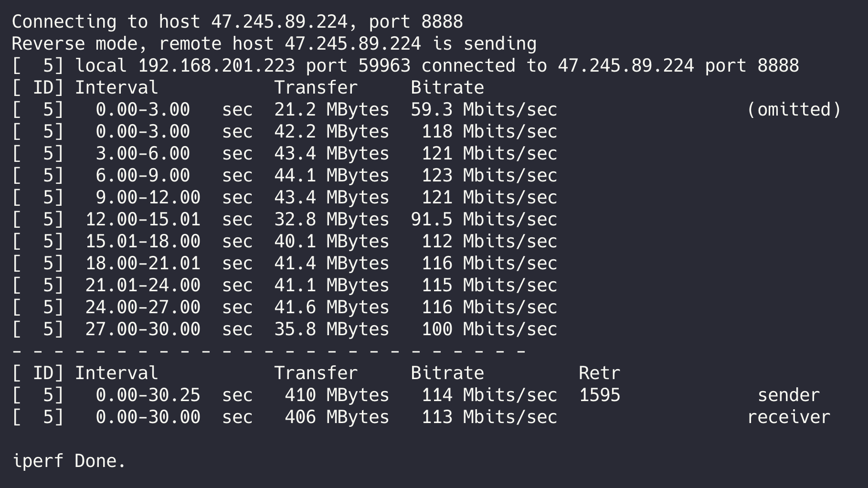This screenshot has height=488, width=868.
Task: Click the 18.00-21.01 interval entry
Action: click(x=143, y=264)
